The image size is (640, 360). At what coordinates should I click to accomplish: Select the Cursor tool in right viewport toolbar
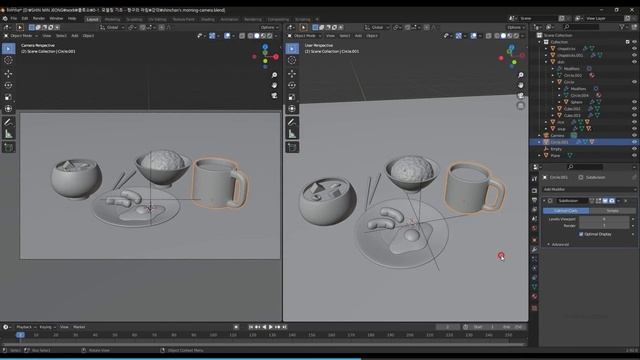tap(292, 60)
